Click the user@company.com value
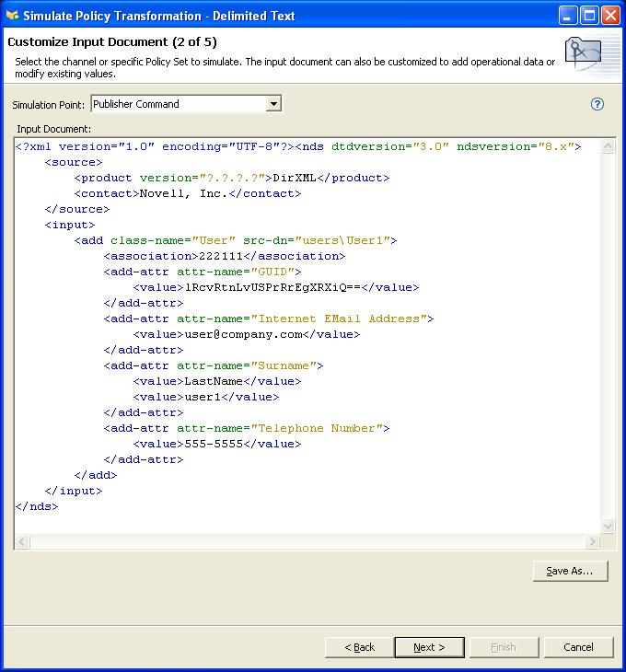Viewport: 626px width, 672px height. (243, 334)
